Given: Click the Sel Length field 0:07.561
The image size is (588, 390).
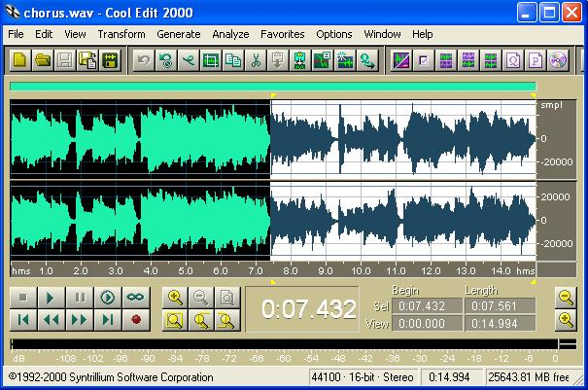Looking at the screenshot, I should [500, 306].
